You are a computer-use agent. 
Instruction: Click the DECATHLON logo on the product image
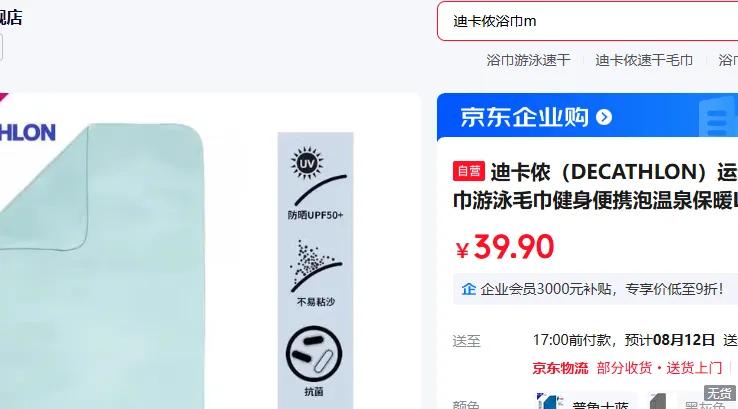click(x=27, y=132)
